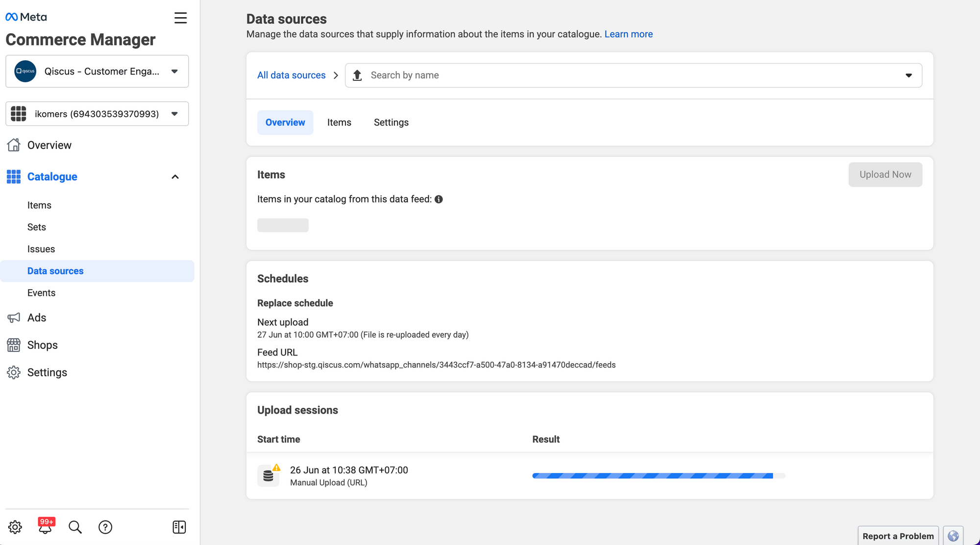This screenshot has height=545, width=980.
Task: Open the ikomers catalogue selector dropdown
Action: pyautogui.click(x=174, y=114)
